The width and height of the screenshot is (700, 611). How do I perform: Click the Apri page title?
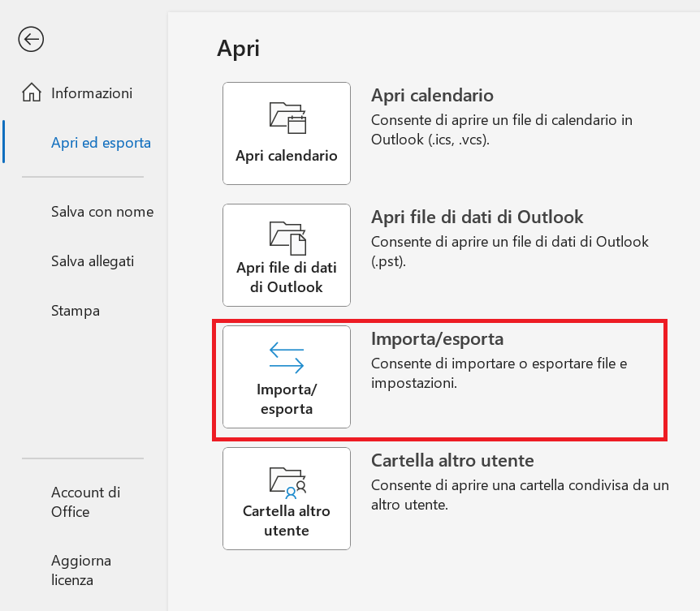coord(238,49)
